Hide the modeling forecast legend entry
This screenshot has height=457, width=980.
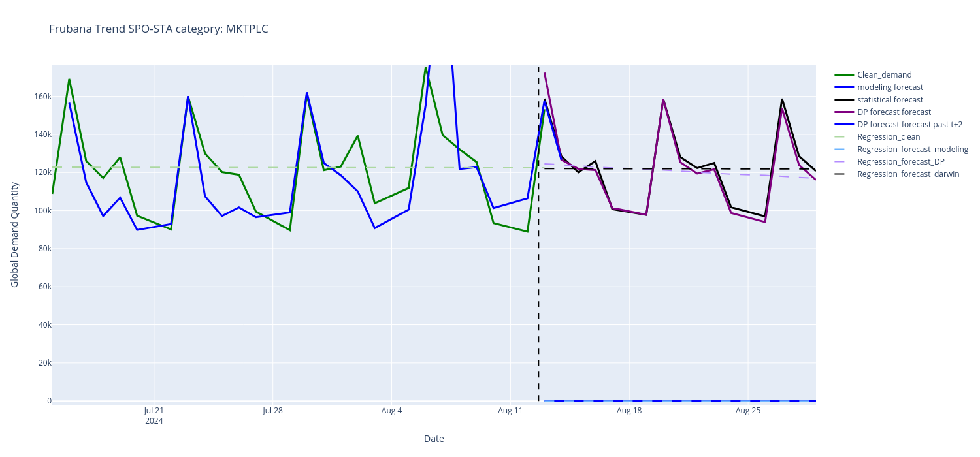pyautogui.click(x=890, y=87)
